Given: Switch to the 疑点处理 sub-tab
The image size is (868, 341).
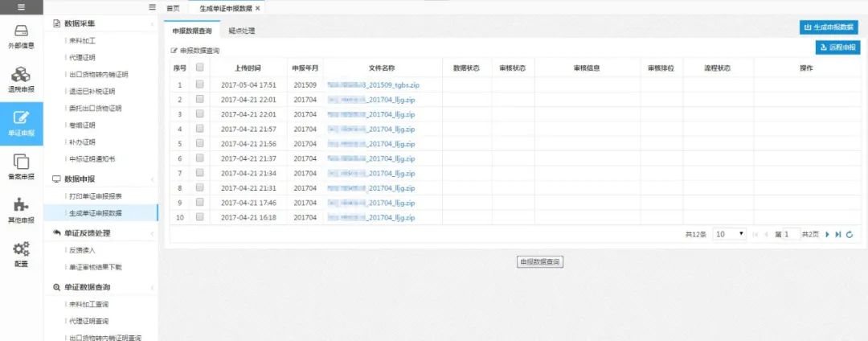Looking at the screenshot, I should coord(242,31).
